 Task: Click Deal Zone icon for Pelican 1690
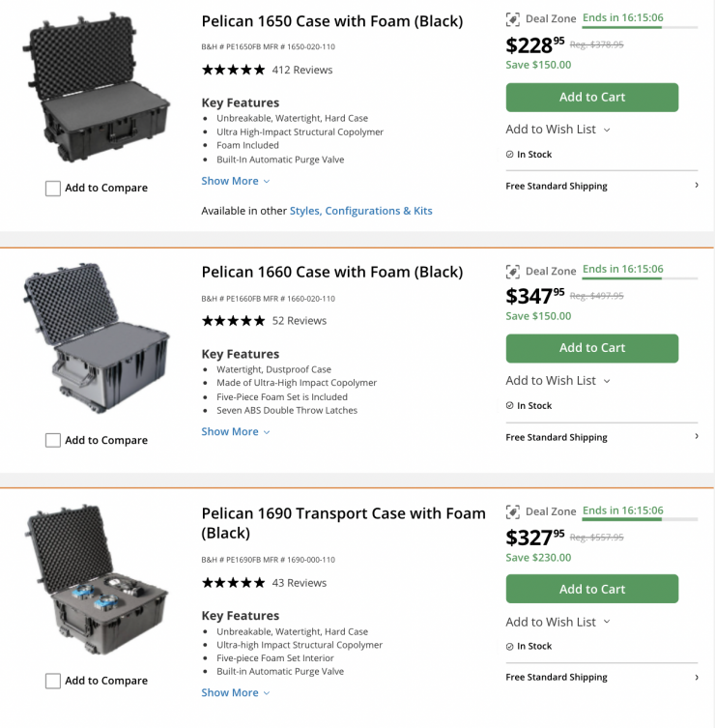pos(513,511)
